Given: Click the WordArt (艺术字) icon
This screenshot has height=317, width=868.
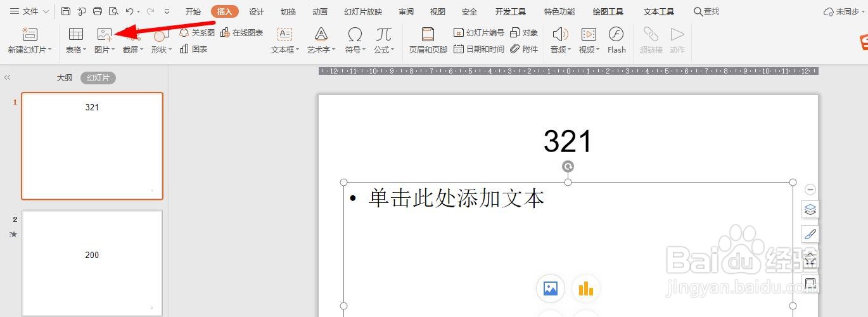Looking at the screenshot, I should click(x=321, y=34).
